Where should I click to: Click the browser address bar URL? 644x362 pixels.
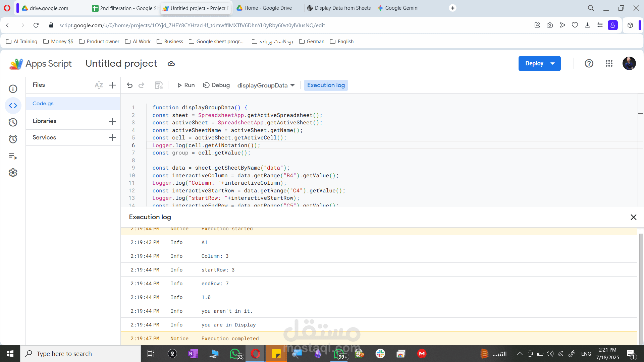(x=192, y=25)
